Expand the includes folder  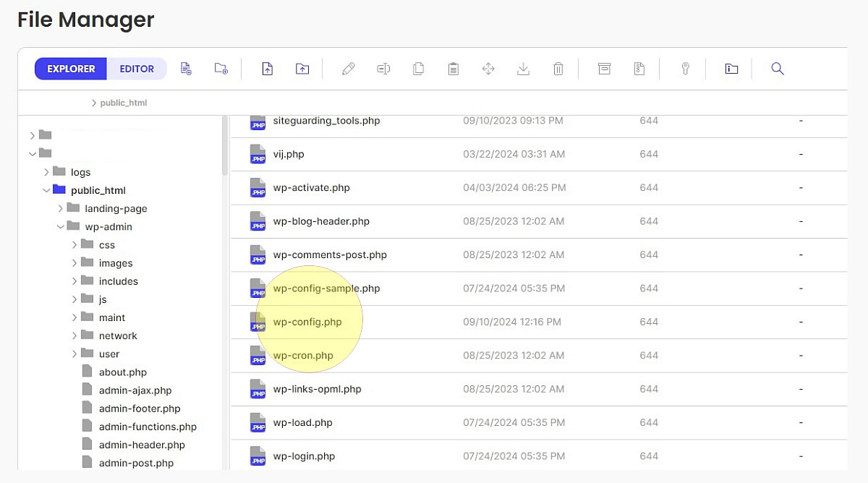tap(75, 281)
